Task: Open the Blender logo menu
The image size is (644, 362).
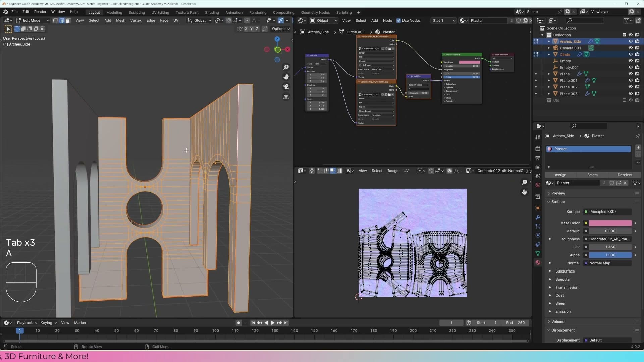Action: pos(6,12)
